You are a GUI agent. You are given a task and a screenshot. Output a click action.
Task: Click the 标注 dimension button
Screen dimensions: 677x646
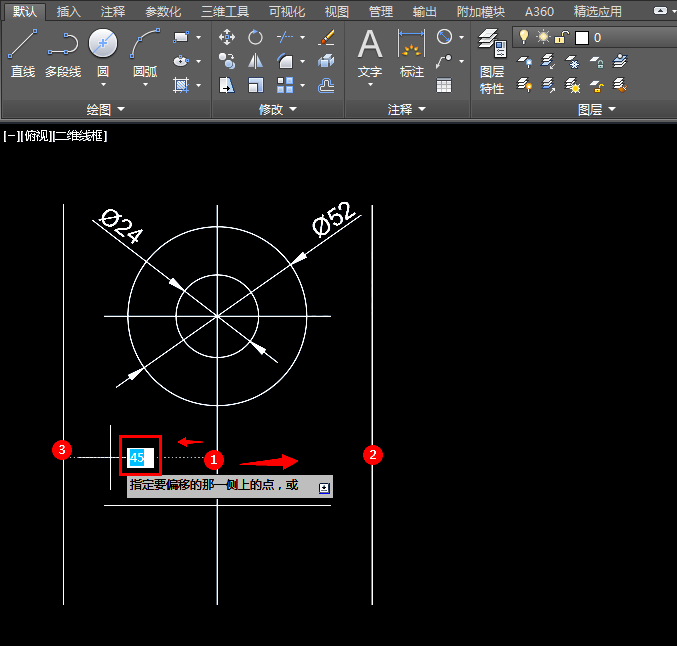pyautogui.click(x=411, y=53)
